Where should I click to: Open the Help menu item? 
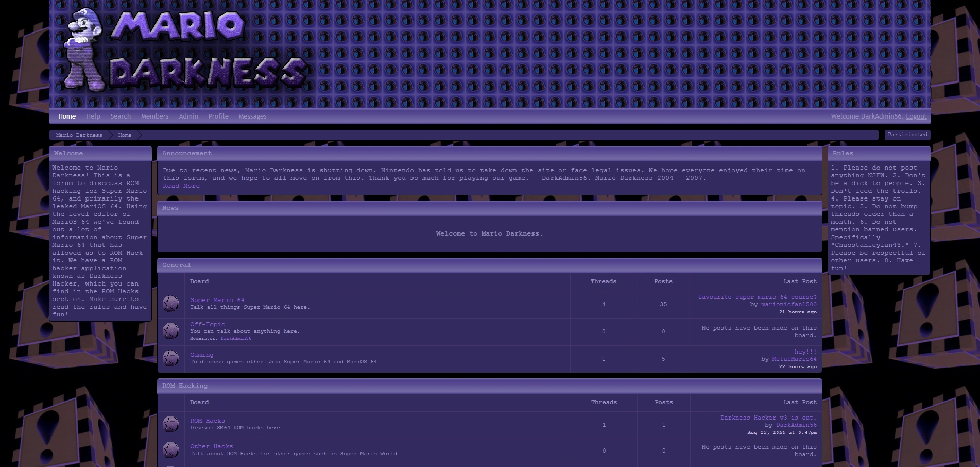click(93, 116)
